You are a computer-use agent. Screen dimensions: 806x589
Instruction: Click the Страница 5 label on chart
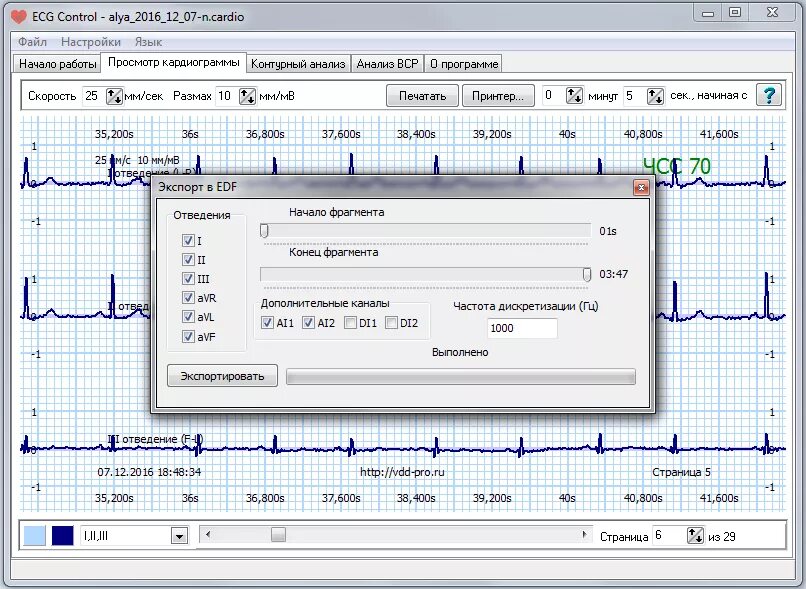coord(681,472)
